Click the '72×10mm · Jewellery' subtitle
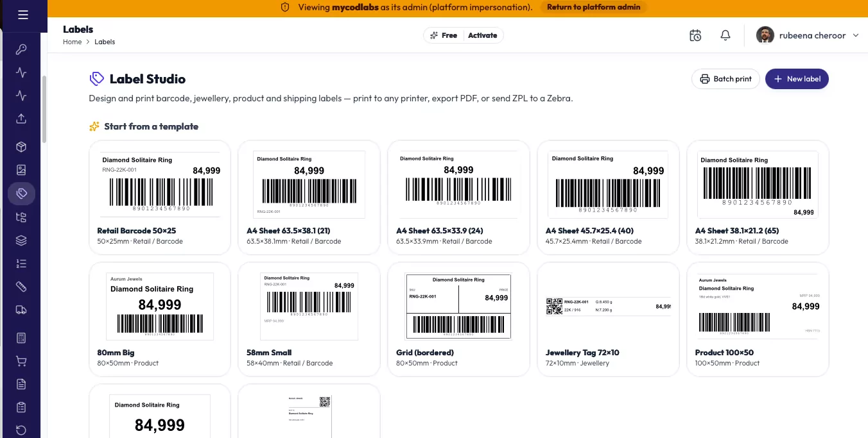Screen dimensions: 868x438 coord(577,363)
